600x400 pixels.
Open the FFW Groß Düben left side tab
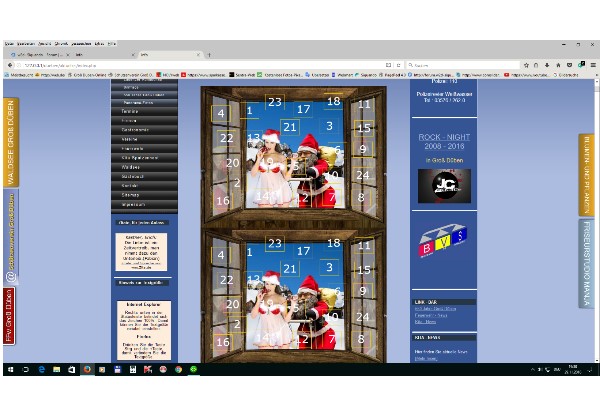click(x=10, y=315)
